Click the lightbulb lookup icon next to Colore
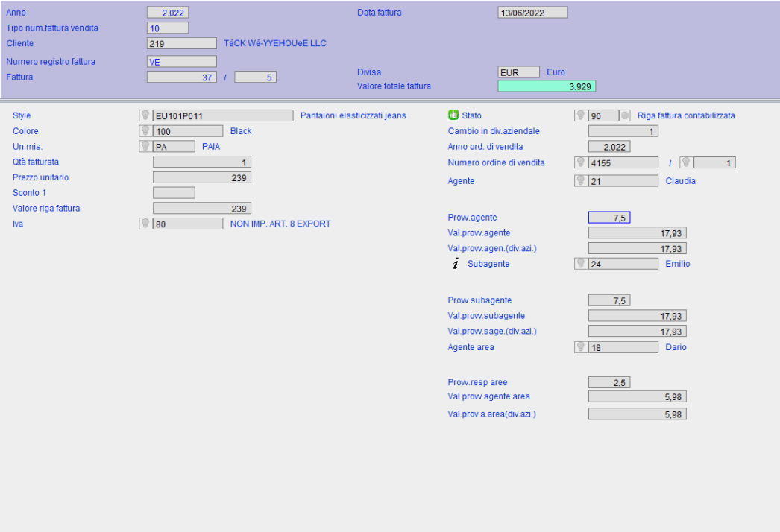The height and width of the screenshot is (532, 780). tap(145, 131)
